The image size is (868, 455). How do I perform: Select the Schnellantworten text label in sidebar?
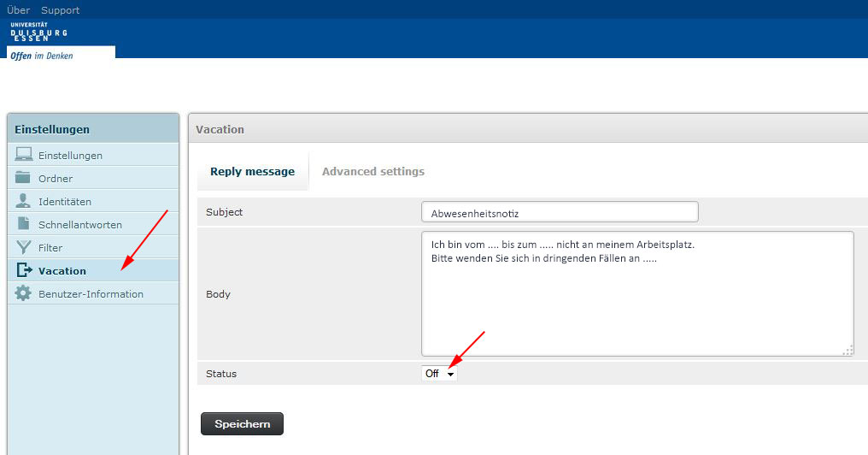point(80,225)
